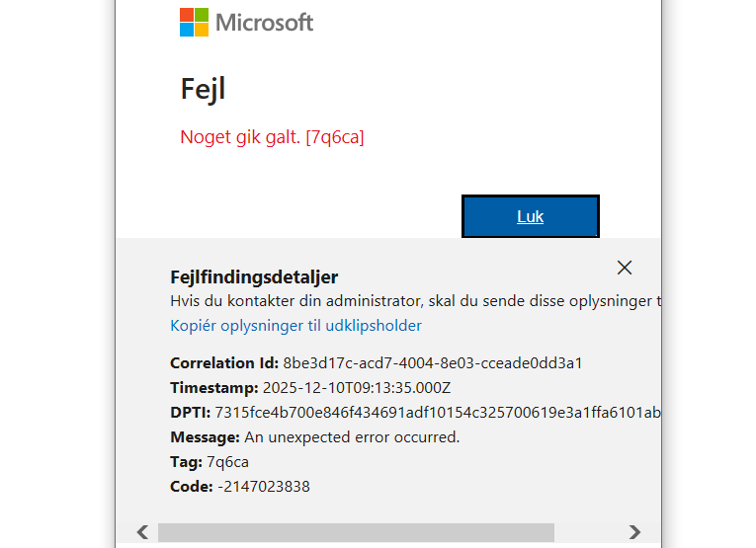The image size is (756, 548).
Task: Click the "Timestamp:" label
Action: (x=213, y=387)
